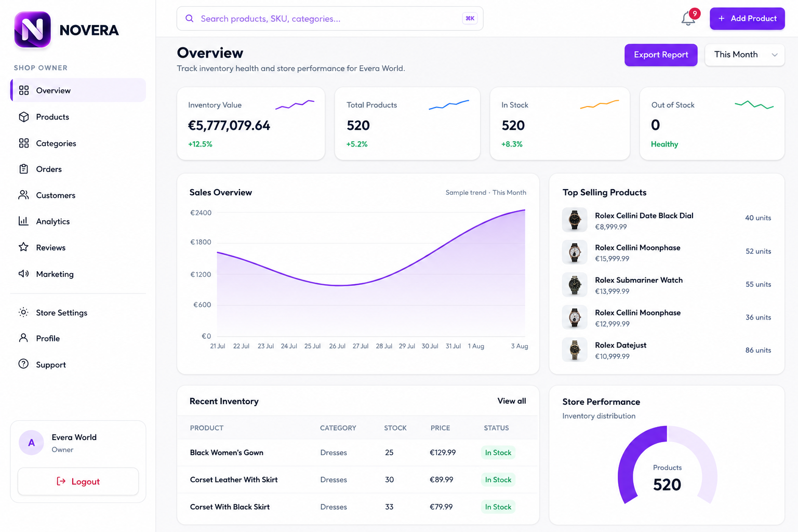Focus the product search field
Viewport: 798px width, 532px height.
(x=330, y=18)
